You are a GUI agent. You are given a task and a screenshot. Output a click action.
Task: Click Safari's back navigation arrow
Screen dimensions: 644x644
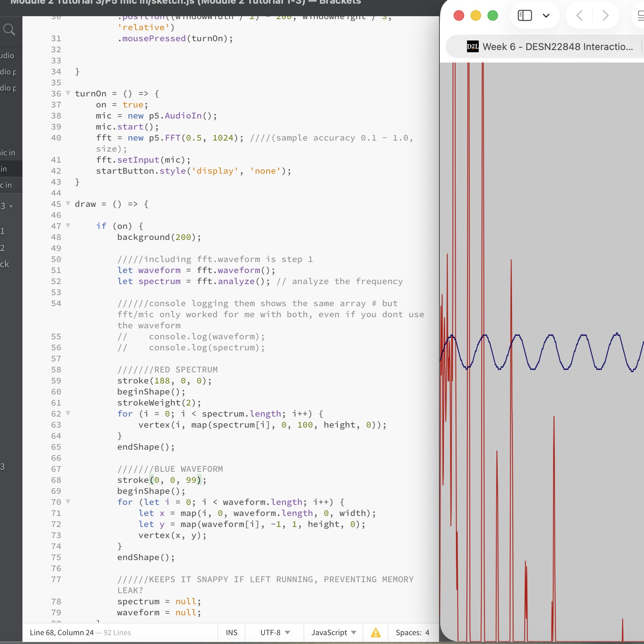click(580, 15)
